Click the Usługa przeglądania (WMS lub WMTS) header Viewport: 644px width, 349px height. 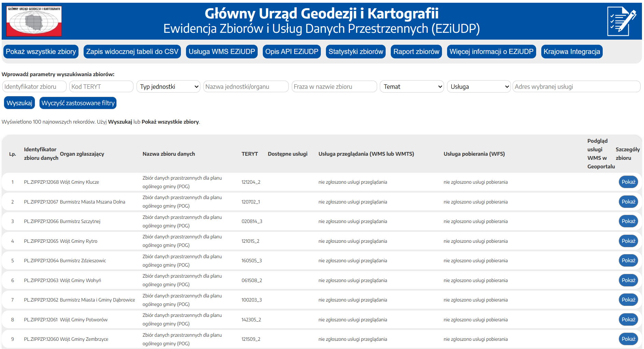(x=366, y=154)
